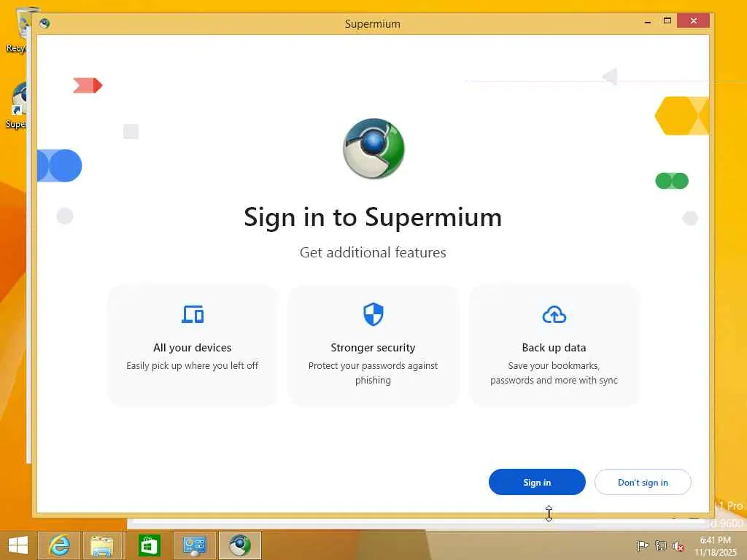Open the clock showing 6:41 PM

click(715, 545)
